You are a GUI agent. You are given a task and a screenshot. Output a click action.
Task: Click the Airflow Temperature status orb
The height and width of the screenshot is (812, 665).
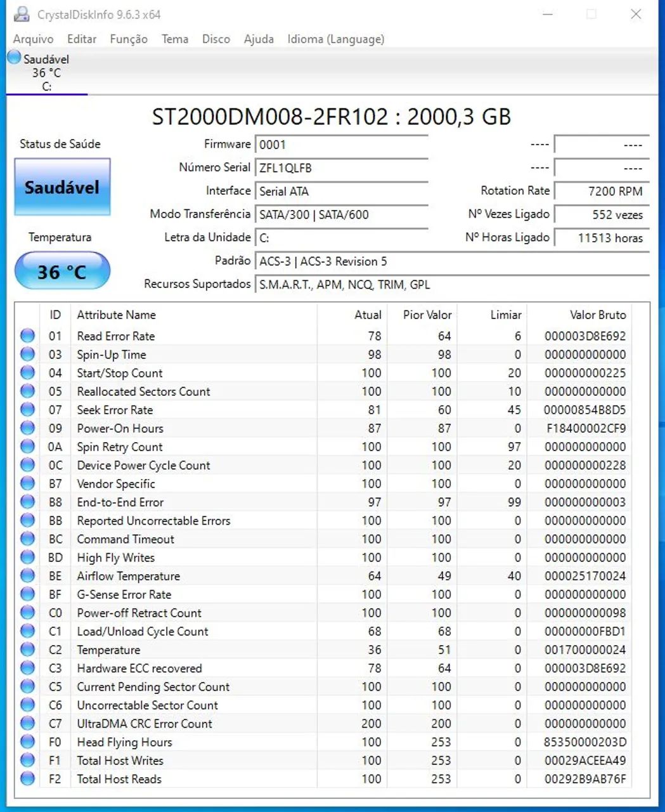tap(28, 575)
